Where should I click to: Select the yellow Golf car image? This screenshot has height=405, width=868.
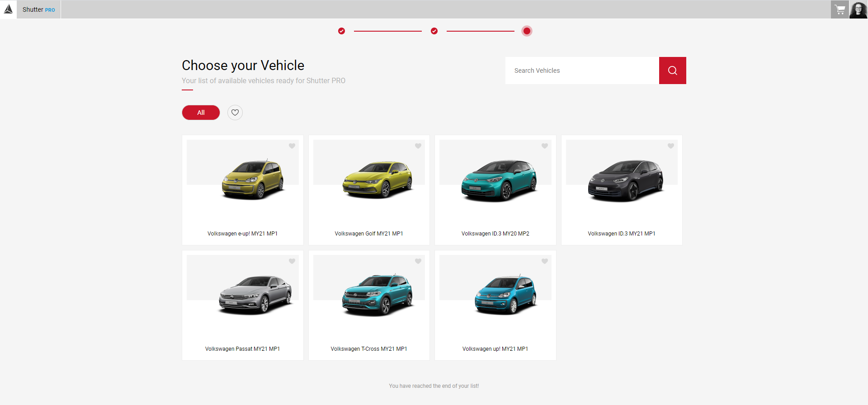(378, 179)
